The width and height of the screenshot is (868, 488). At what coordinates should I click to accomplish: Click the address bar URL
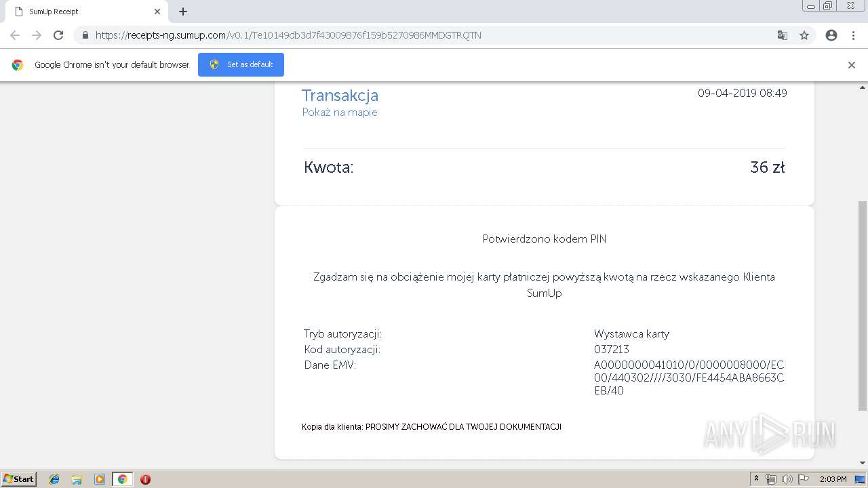point(288,35)
